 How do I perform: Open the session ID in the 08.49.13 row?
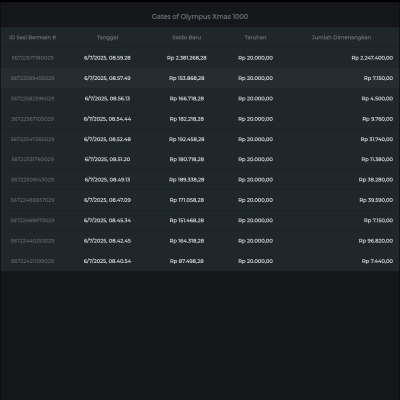click(32, 180)
